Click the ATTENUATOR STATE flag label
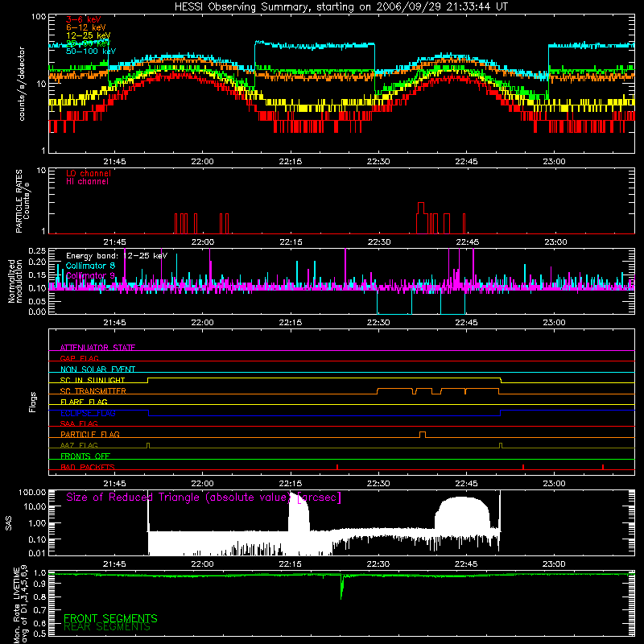This screenshot has height=644, width=644. (x=97, y=348)
